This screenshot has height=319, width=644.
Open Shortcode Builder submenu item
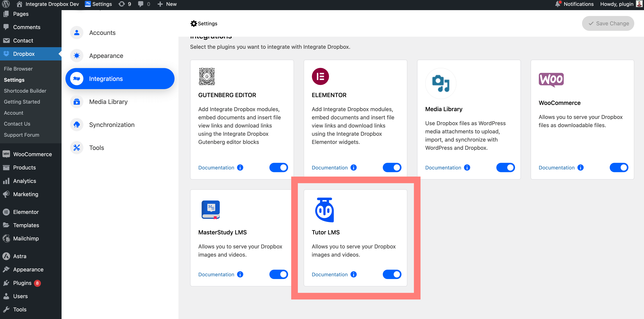[25, 90]
